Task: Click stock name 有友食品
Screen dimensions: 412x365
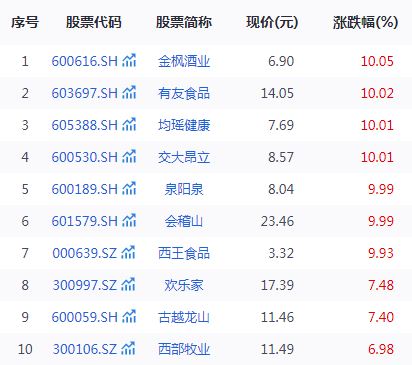Action: [184, 93]
